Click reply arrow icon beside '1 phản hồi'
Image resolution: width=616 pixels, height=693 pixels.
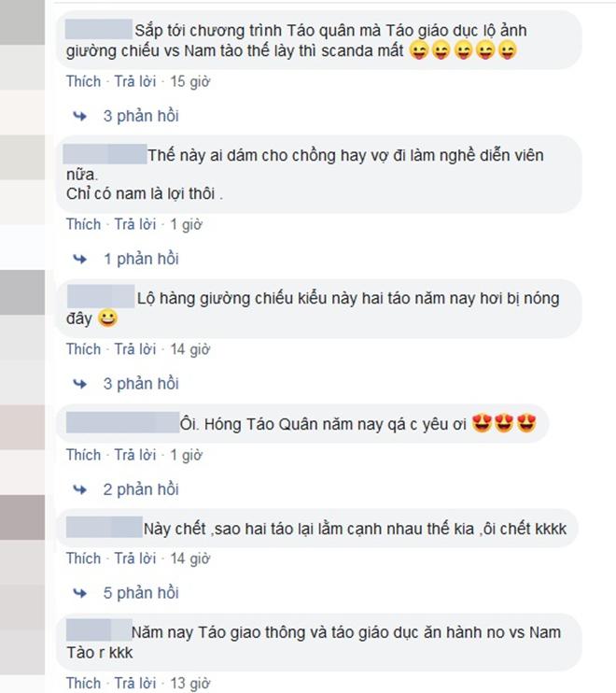pyautogui.click(x=80, y=259)
